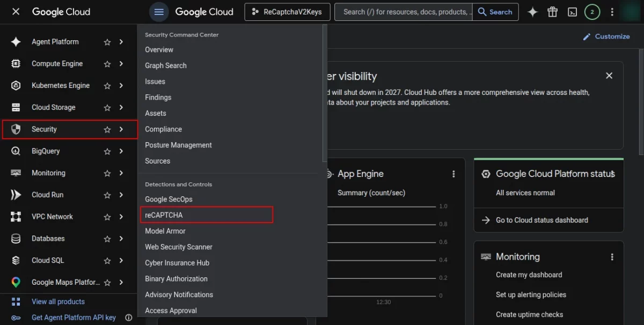The width and height of the screenshot is (644, 325).
Task: Open notifications badge showing 2
Action: pos(592,12)
